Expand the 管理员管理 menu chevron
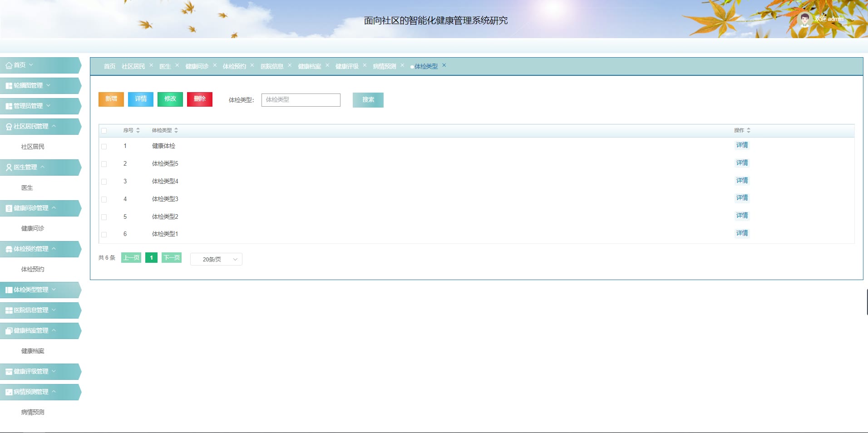Image resolution: width=868 pixels, height=433 pixels. click(48, 106)
